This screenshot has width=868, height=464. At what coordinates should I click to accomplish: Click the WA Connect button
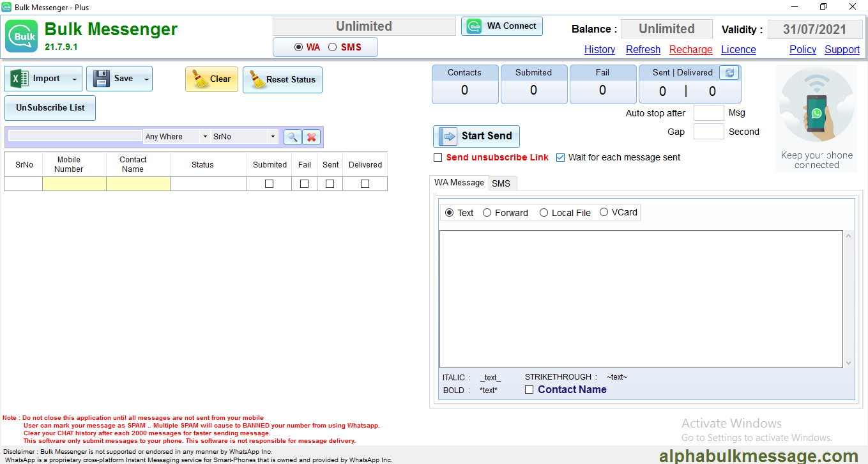[502, 26]
